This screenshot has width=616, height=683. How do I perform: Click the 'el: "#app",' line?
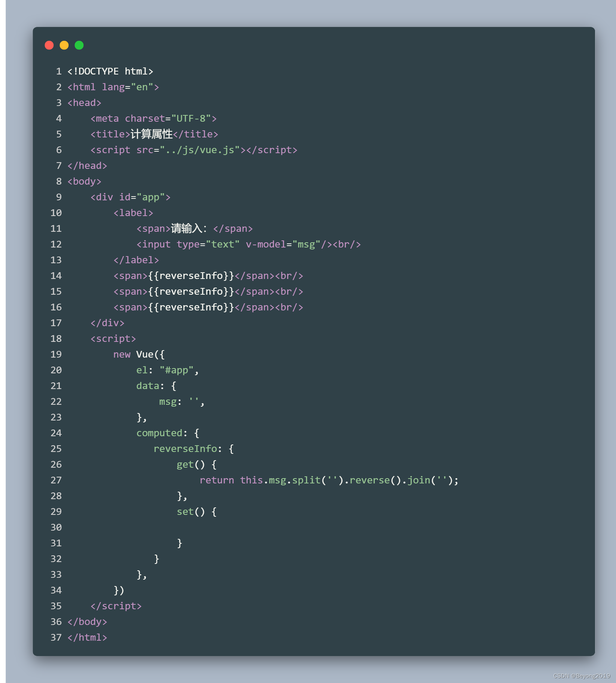(x=168, y=370)
